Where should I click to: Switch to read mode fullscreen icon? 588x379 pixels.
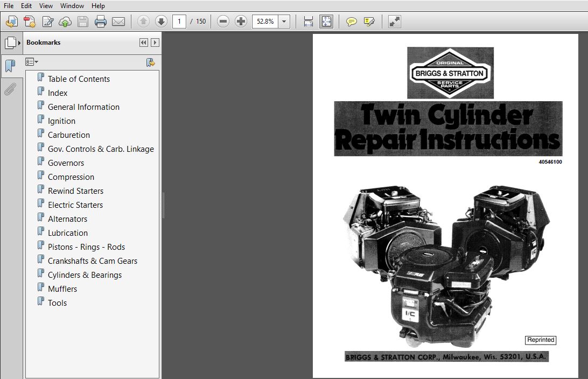[x=395, y=22]
